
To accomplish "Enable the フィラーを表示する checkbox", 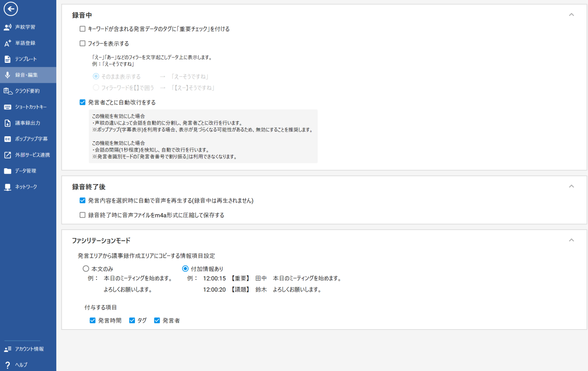I will [82, 44].
